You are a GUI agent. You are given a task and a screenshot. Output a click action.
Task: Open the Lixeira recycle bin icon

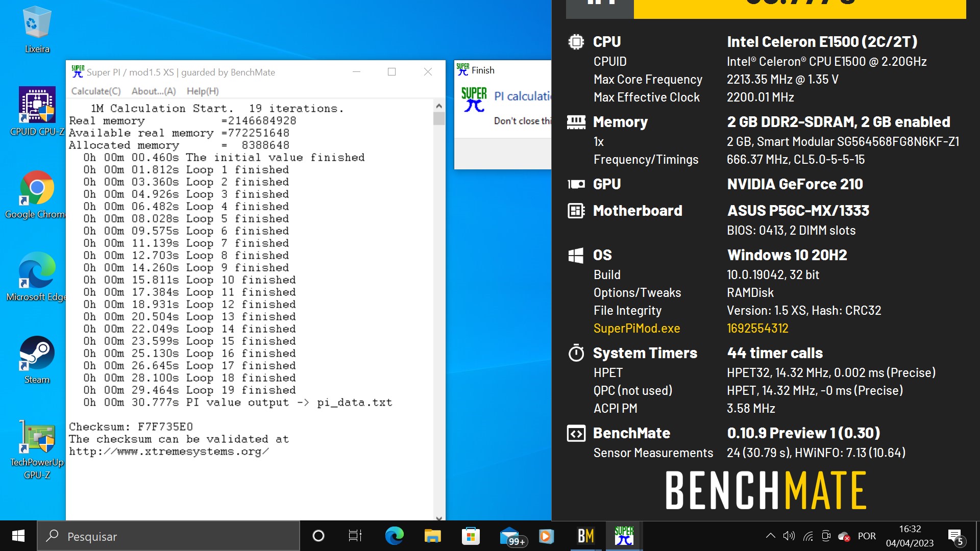coord(37,30)
